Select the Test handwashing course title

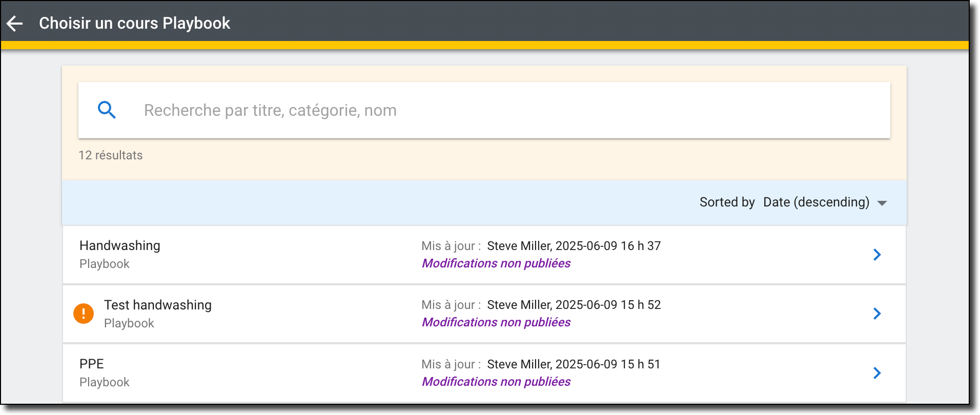(x=158, y=305)
